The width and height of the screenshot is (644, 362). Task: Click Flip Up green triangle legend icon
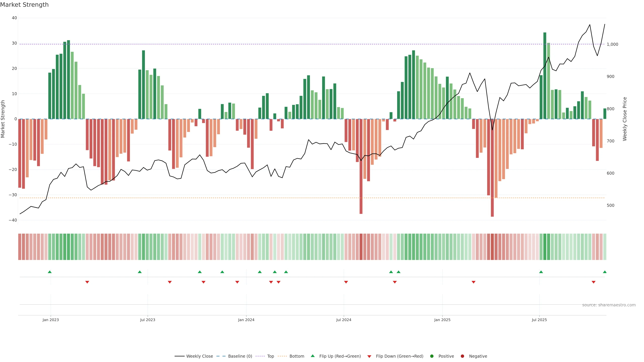(312, 356)
